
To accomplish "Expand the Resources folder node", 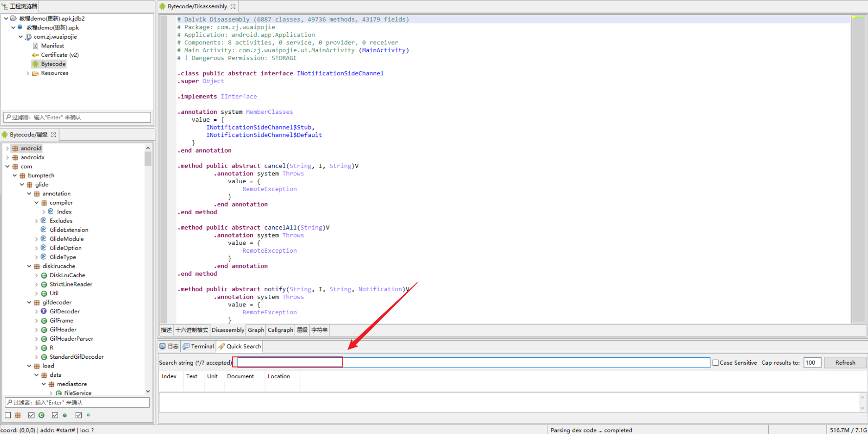I will click(28, 73).
